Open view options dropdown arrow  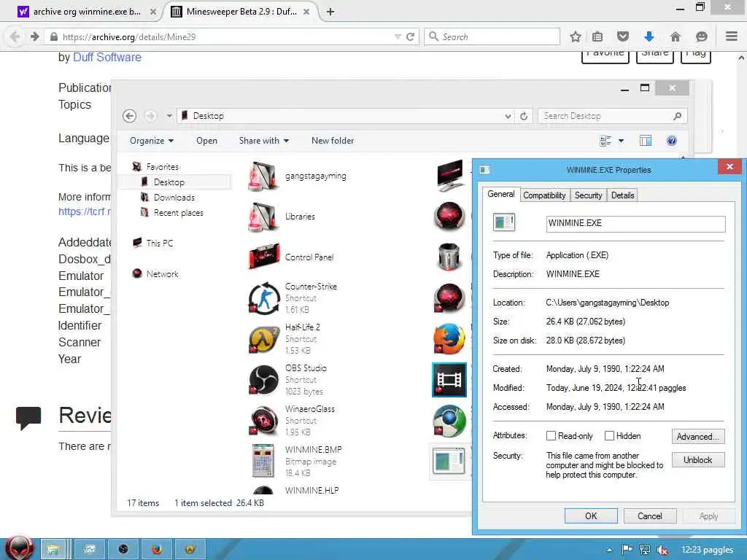click(x=621, y=141)
